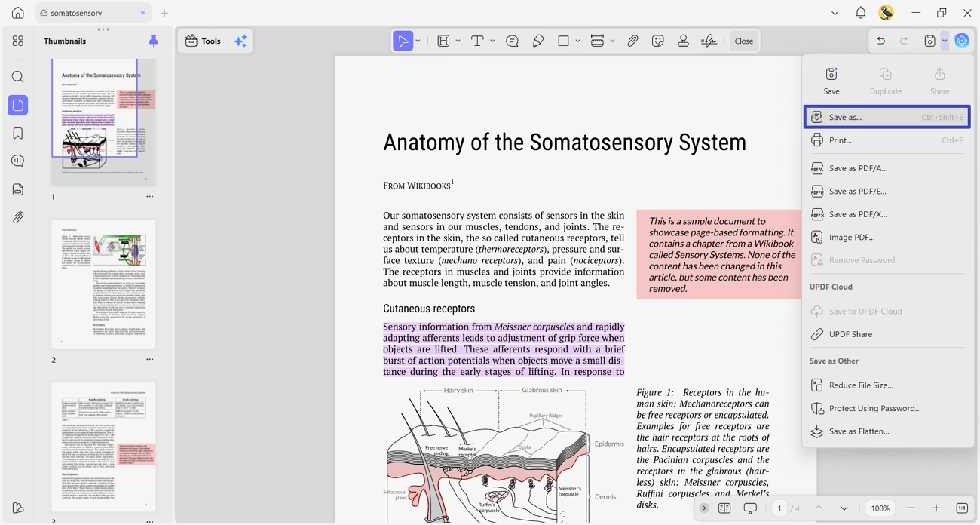This screenshot has width=980, height=525.
Task: Select the Stamp tool
Action: pyautogui.click(x=684, y=41)
